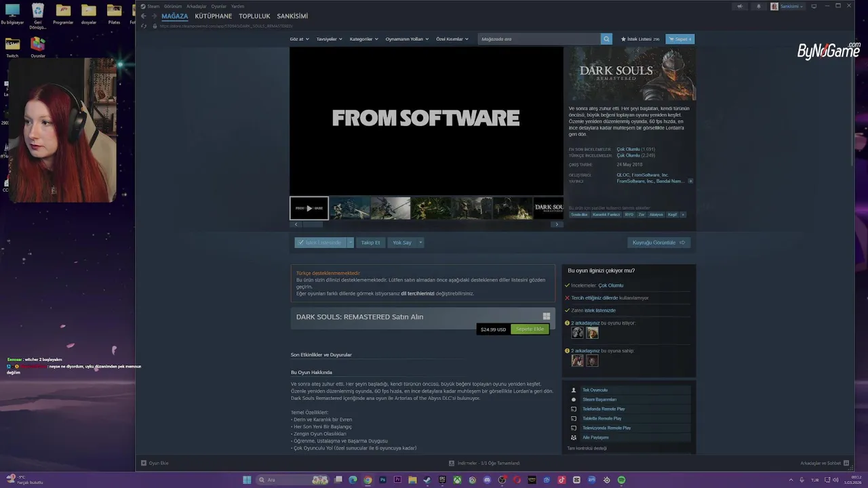Open the SANKISIMI profile tab
Image resolution: width=868 pixels, height=488 pixels.
click(x=292, y=16)
